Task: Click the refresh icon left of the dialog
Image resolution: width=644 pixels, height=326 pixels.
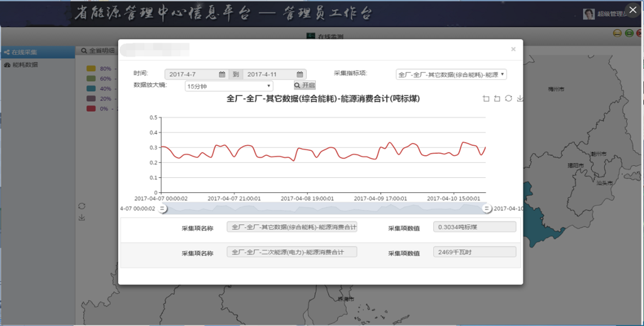Action: [82, 206]
